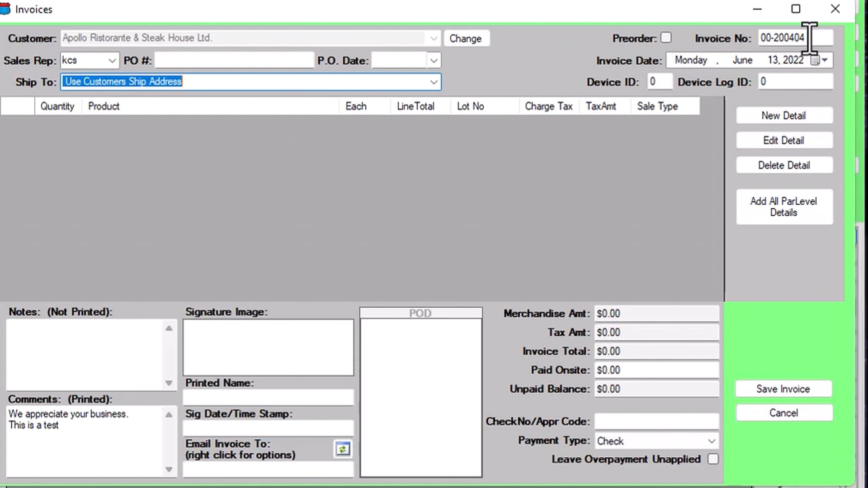
Task: Click into the Notes (Not Printed) box
Action: pyautogui.click(x=84, y=355)
